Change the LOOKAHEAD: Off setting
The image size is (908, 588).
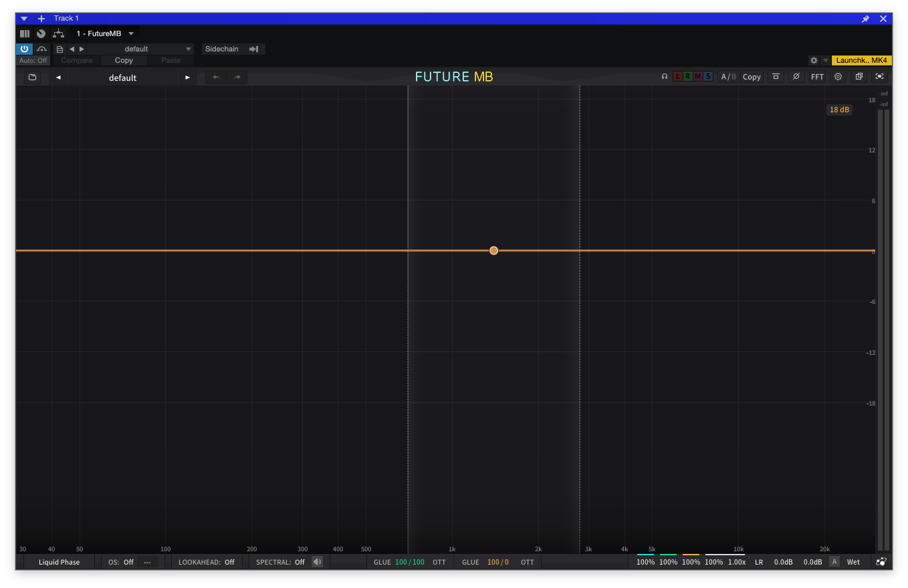click(207, 562)
